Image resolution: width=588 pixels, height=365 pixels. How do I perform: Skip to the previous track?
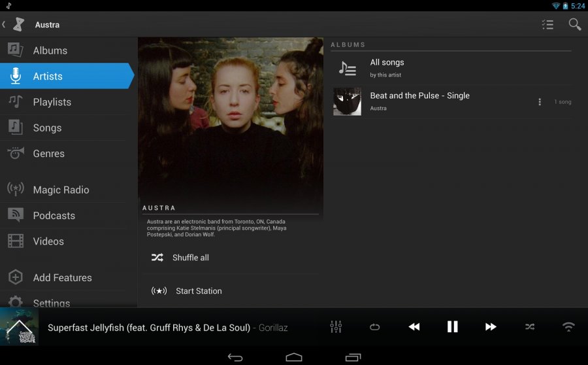pyautogui.click(x=414, y=326)
